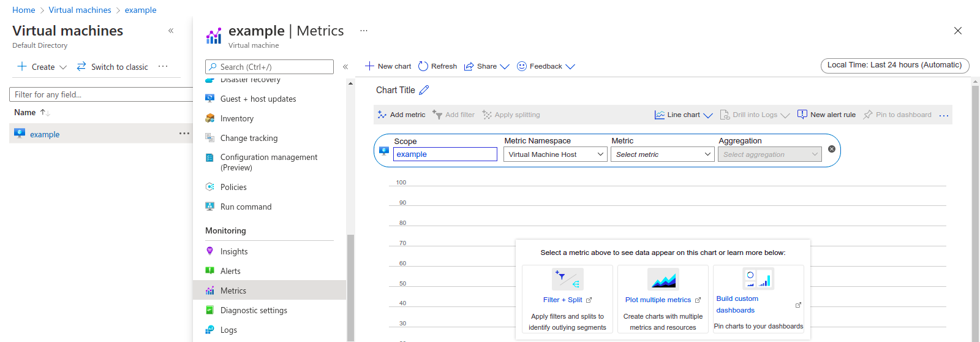Open the Share dropdown menu
The height and width of the screenshot is (342, 980).
[x=486, y=66]
